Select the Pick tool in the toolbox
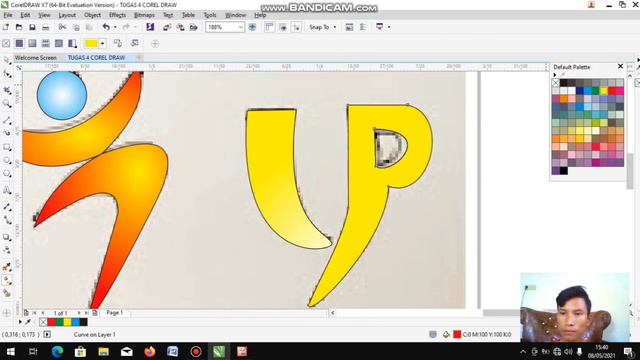 (7, 60)
